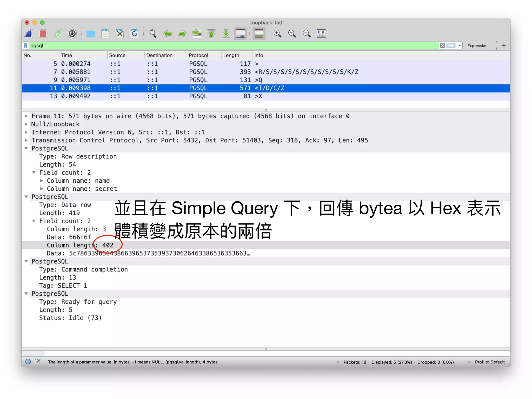
Task: Expand the Frame 11 details
Action: pyautogui.click(x=26, y=116)
